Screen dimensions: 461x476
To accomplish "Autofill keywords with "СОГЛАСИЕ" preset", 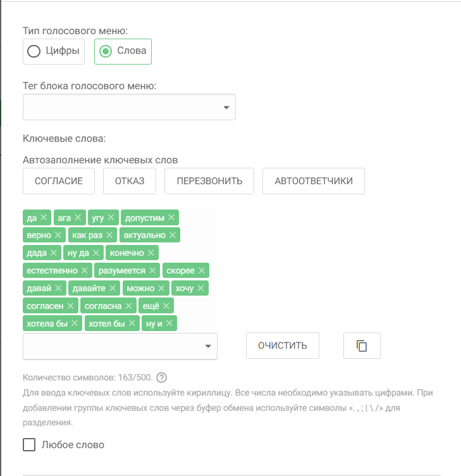I will pos(58,181).
